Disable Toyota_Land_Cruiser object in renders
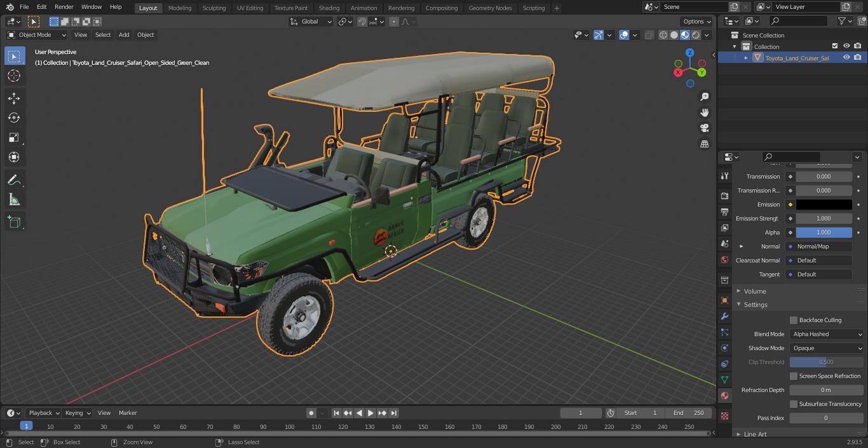Viewport: 868px width, 448px height. (858, 58)
